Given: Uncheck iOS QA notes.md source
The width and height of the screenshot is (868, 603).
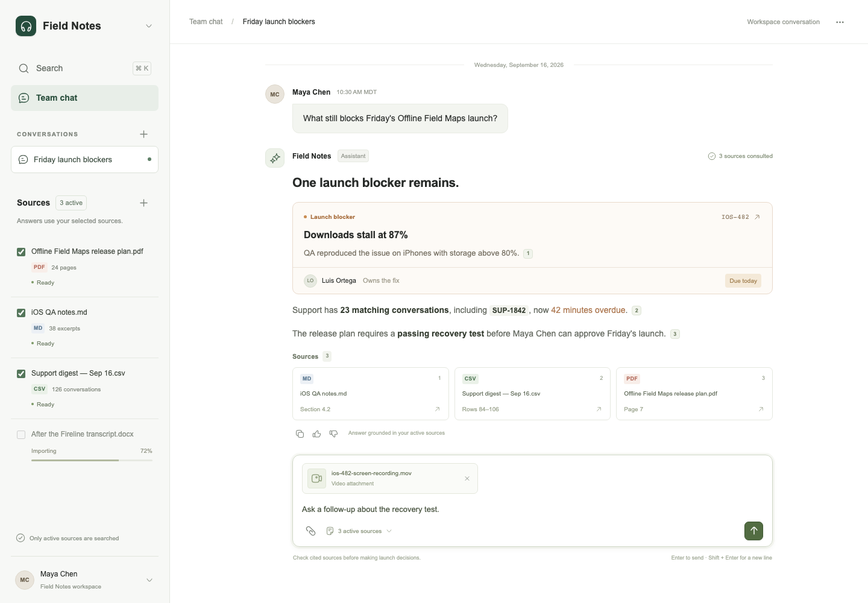Looking at the screenshot, I should click(21, 313).
